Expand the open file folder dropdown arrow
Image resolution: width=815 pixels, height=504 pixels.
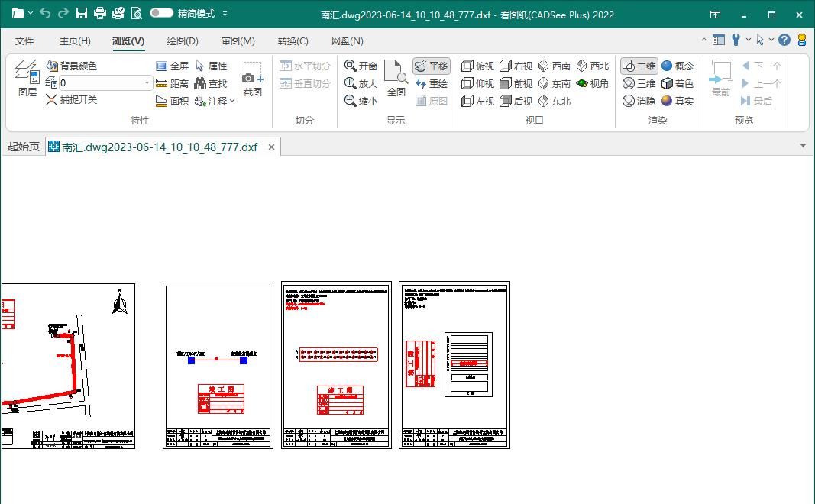click(31, 13)
